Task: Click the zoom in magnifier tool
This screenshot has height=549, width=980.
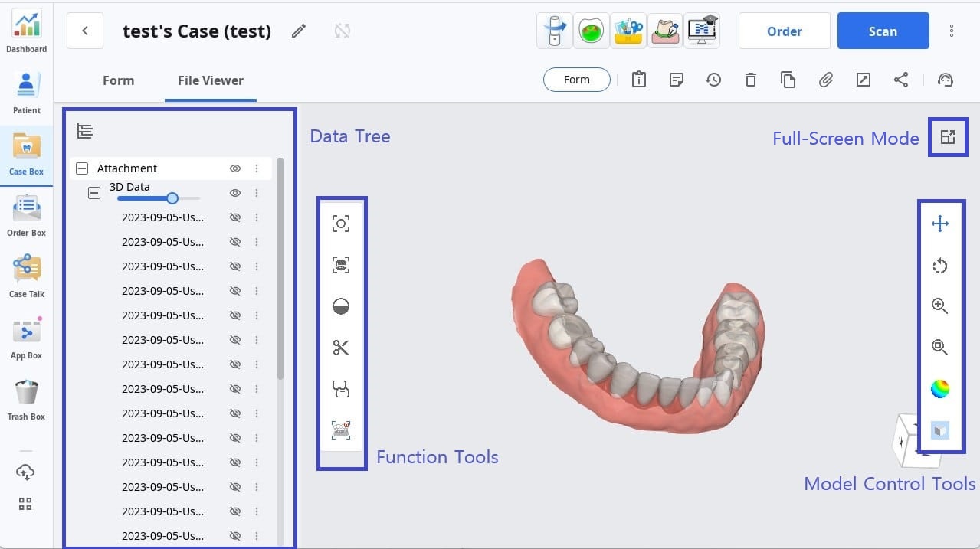Action: pyautogui.click(x=939, y=306)
